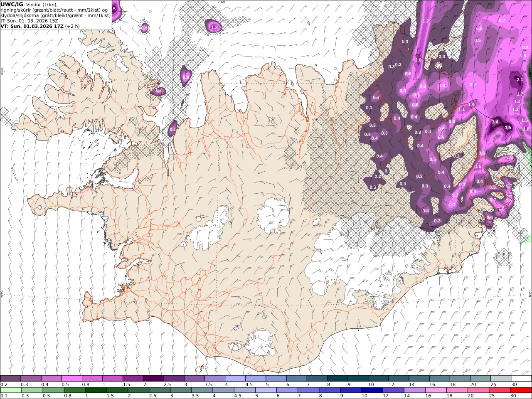Pick the bright pink swatch between 0.5 and 0.8

[x=72, y=379]
